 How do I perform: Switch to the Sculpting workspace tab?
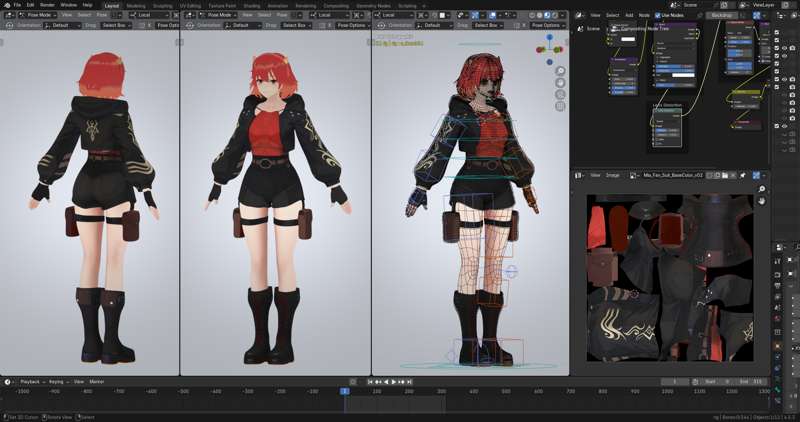coord(163,6)
